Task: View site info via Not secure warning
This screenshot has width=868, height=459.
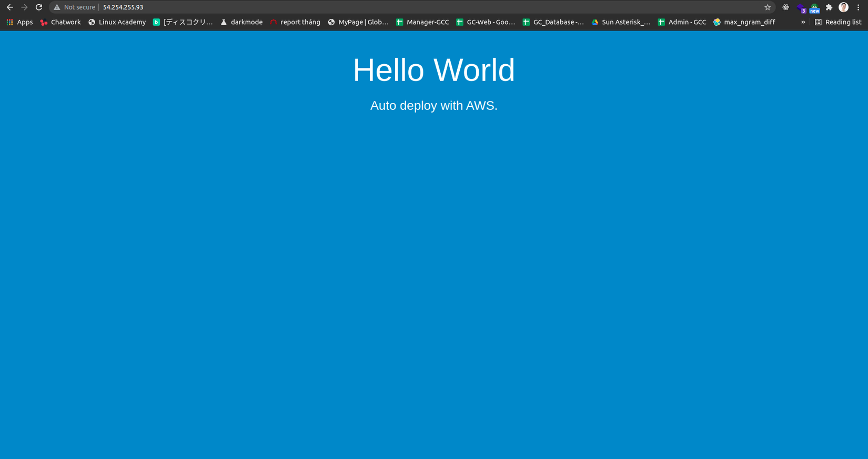Action: 74,7
